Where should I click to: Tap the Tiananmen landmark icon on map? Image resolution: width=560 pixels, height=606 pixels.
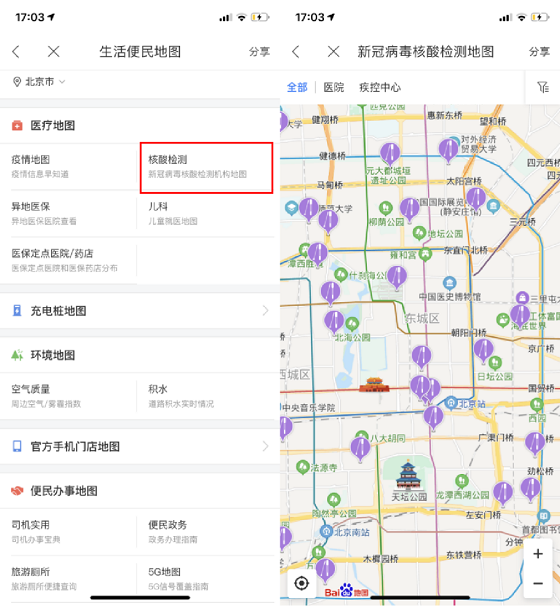click(x=374, y=385)
